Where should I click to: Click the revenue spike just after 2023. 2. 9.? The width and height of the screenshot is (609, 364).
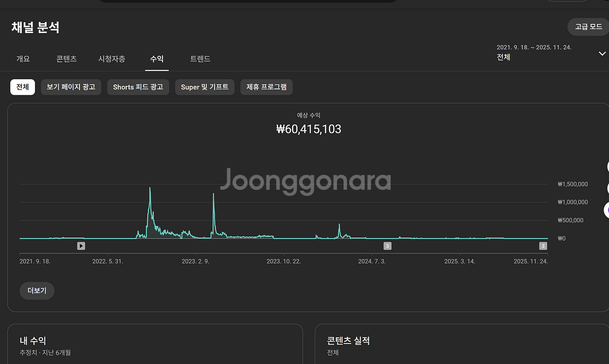tap(214, 194)
